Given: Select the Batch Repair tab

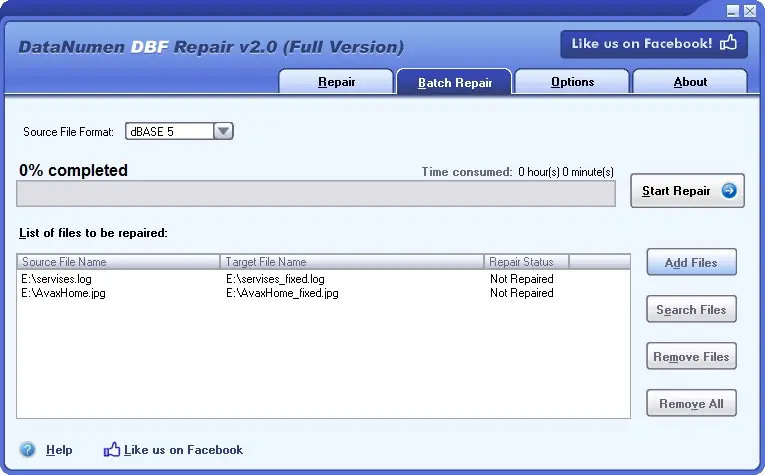Looking at the screenshot, I should click(454, 82).
